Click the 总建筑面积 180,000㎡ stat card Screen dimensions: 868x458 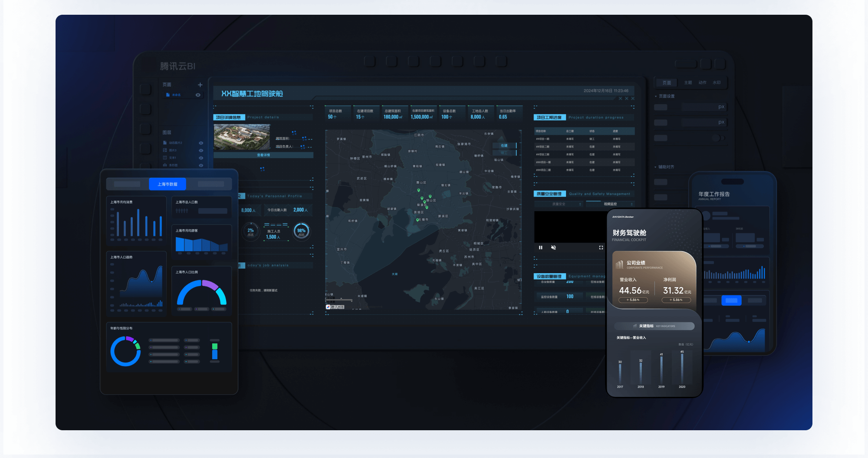tap(395, 114)
